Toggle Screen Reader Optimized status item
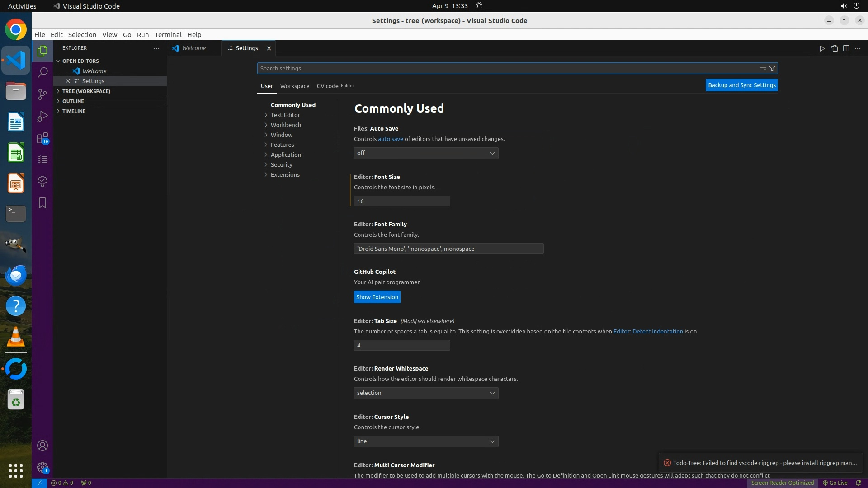The width and height of the screenshot is (868, 488). (x=782, y=483)
